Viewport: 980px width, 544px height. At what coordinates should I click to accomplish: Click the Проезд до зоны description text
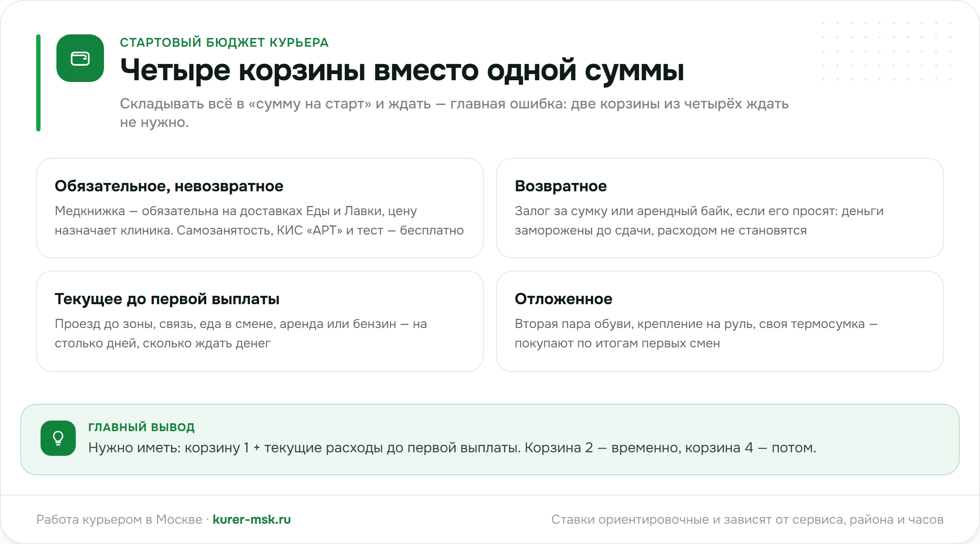pyautogui.click(x=241, y=333)
